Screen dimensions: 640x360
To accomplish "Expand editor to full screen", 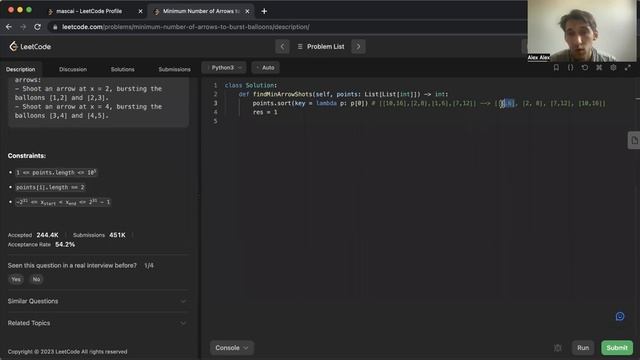I will (x=628, y=68).
